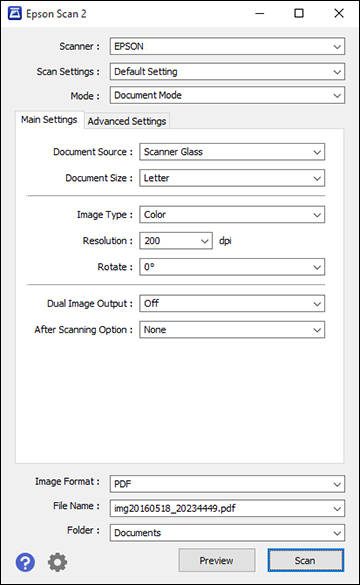Expand the Document Size Letter dropdown
360x585 pixels.
(232, 178)
